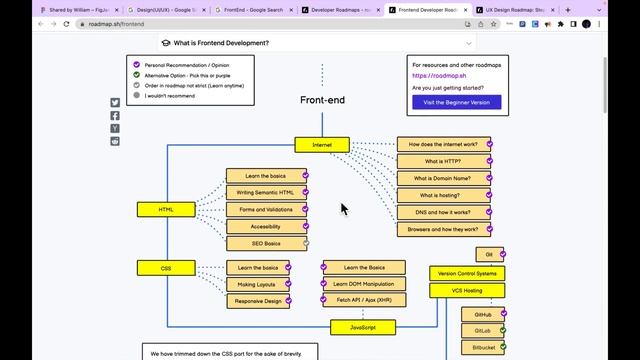Screen dimensions: 640x360
Task: Open the Chrome profile avatar
Action: (586, 24)
